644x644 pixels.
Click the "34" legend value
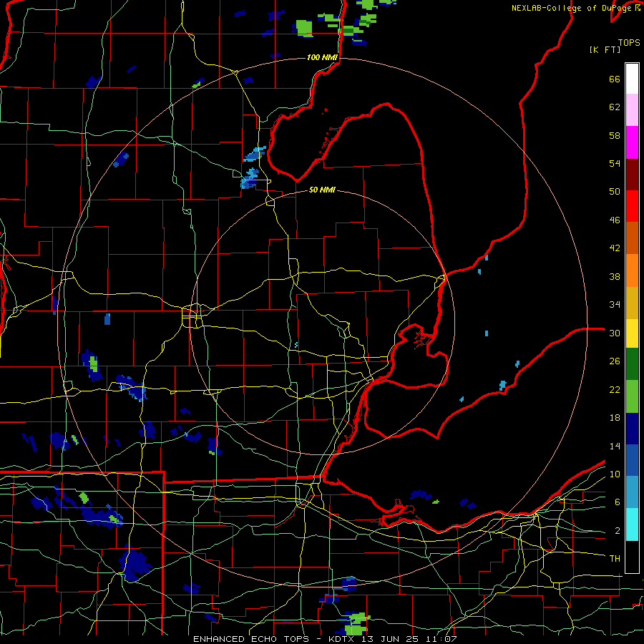tap(615, 305)
